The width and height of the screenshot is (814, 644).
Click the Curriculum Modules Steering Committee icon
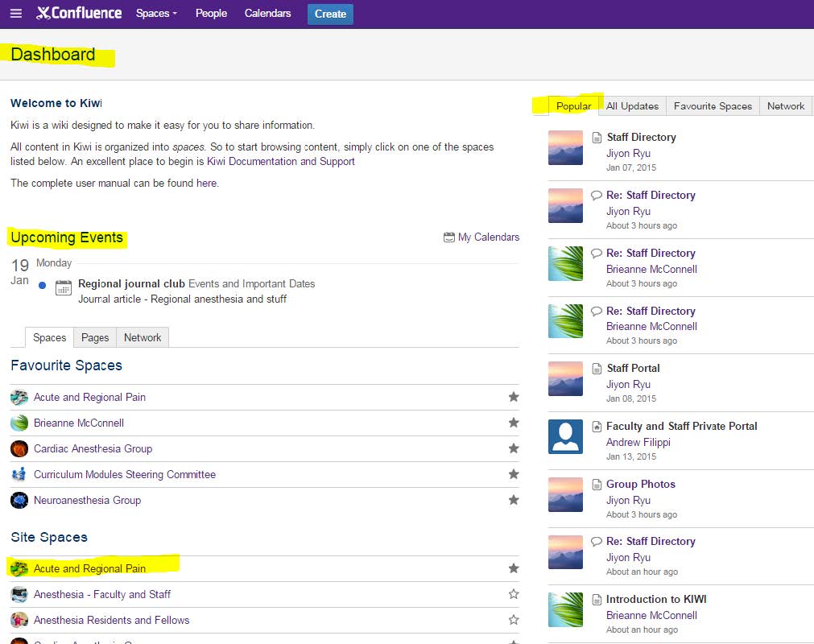point(19,475)
